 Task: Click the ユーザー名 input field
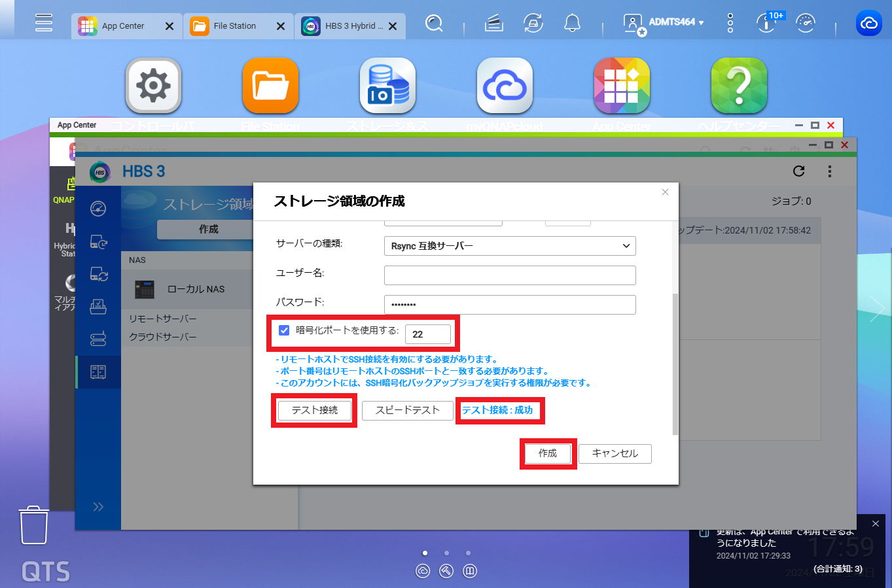pyautogui.click(x=510, y=275)
